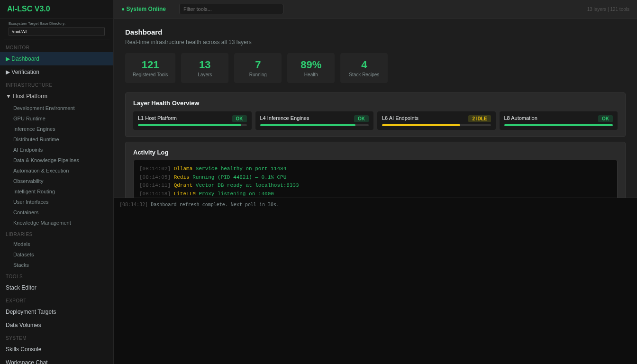Image resolution: width=637 pixels, height=364 pixels.
Task: Select GPU Runtime in sidebar
Action: click(56, 118)
